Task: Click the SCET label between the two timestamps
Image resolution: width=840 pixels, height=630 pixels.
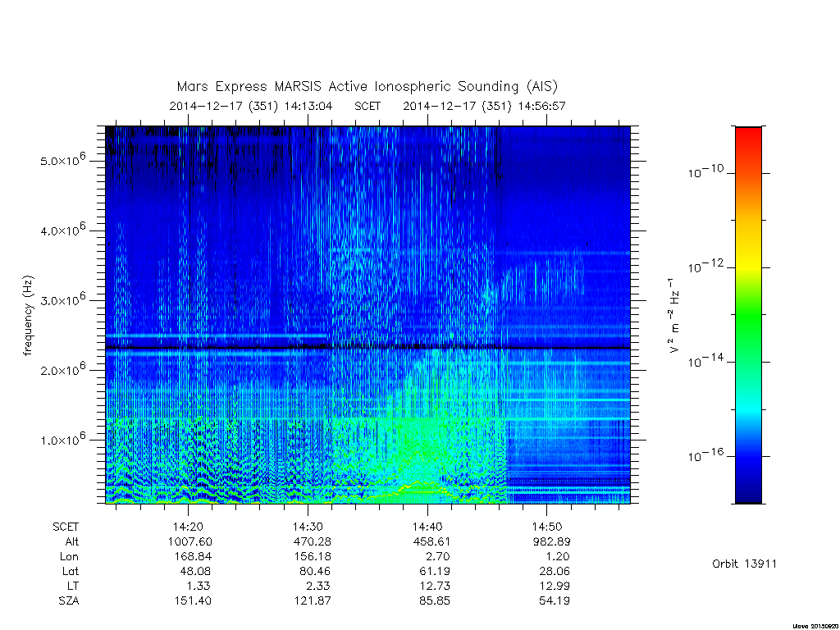Action: [x=367, y=106]
